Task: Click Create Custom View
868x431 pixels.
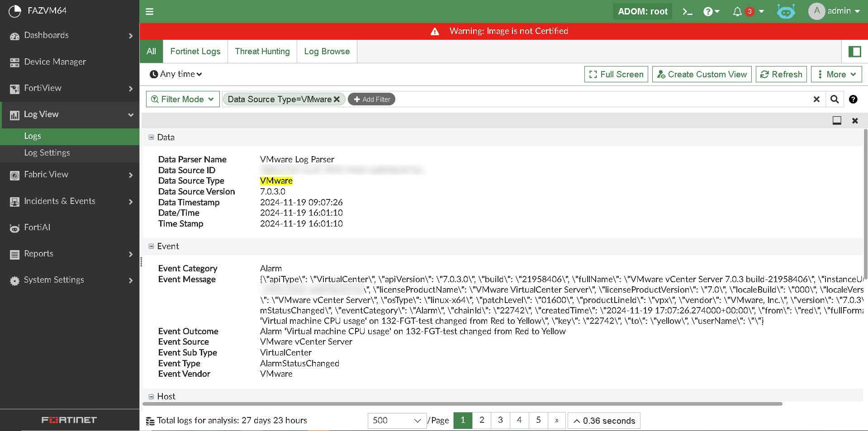Action: pyautogui.click(x=702, y=74)
